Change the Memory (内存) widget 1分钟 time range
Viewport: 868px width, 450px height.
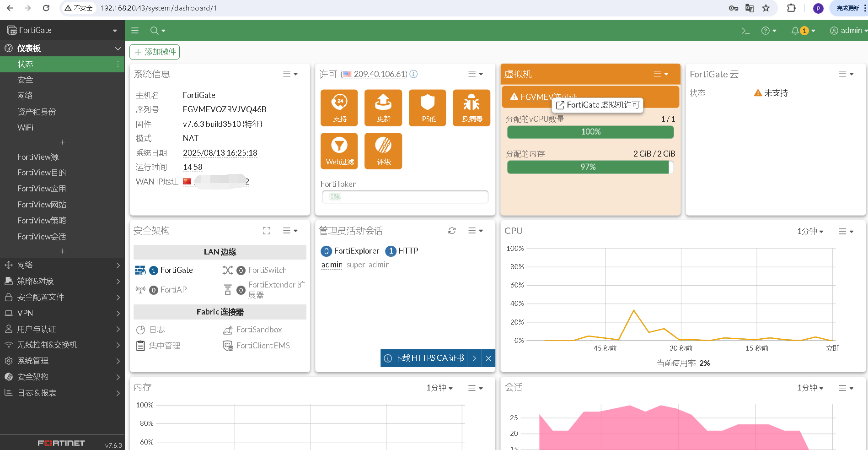tap(439, 388)
